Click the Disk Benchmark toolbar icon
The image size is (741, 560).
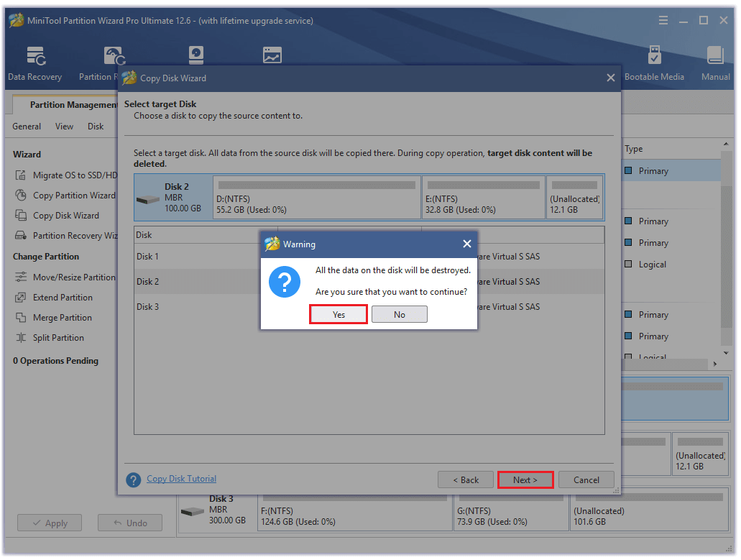pyautogui.click(x=195, y=55)
